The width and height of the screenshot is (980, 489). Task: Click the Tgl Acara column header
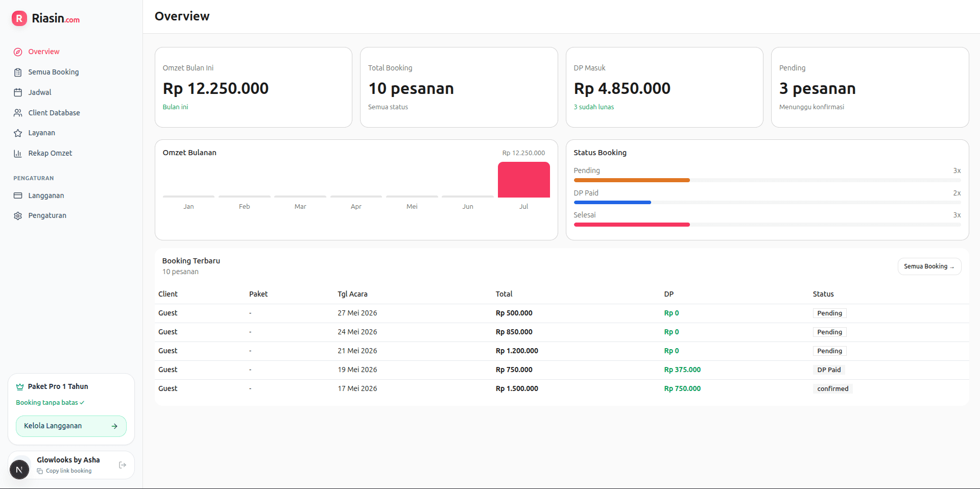click(x=352, y=294)
